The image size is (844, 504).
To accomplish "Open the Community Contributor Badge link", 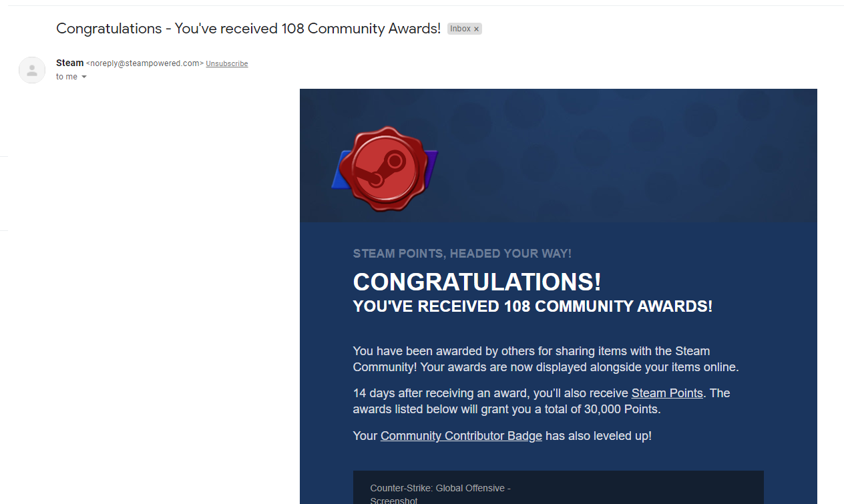I will [x=461, y=436].
